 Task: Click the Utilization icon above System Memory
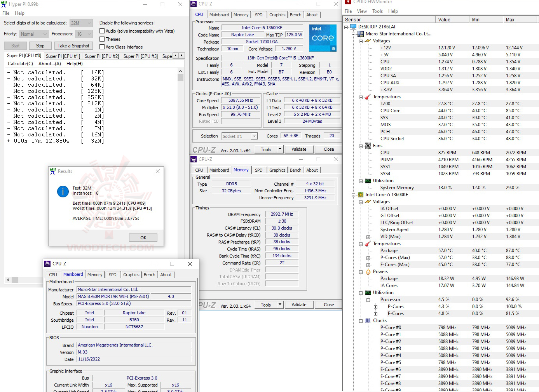pos(368,181)
